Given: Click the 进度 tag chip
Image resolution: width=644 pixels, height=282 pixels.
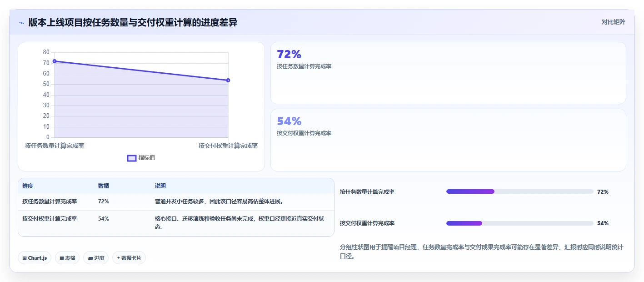Looking at the screenshot, I should pos(96,258).
